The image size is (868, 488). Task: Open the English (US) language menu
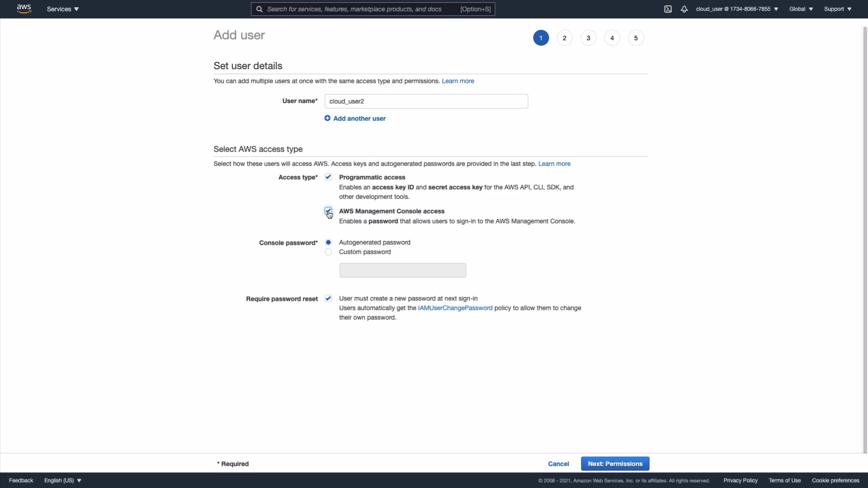(63, 480)
